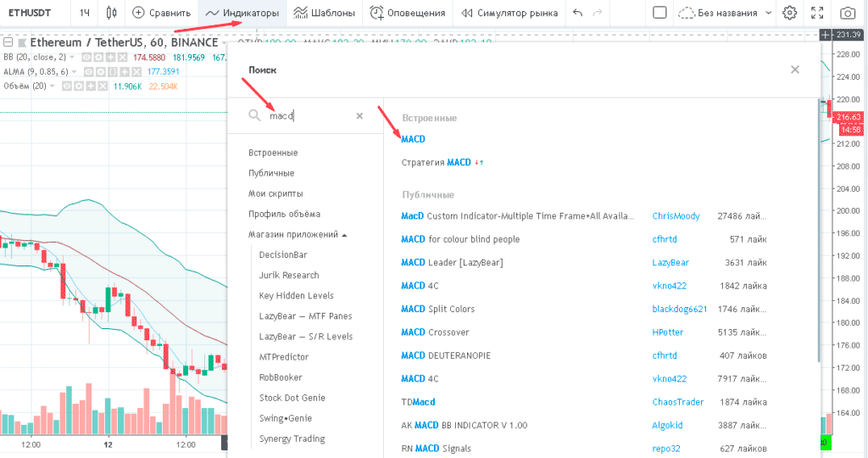This screenshot has height=458, width=868.
Task: Click the Compare symbol button
Action: (161, 13)
